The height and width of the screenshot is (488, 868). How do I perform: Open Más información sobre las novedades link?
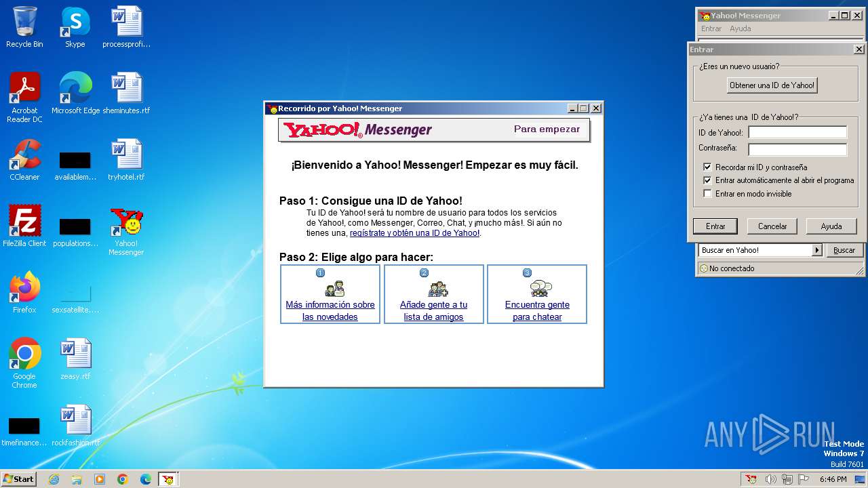(330, 310)
